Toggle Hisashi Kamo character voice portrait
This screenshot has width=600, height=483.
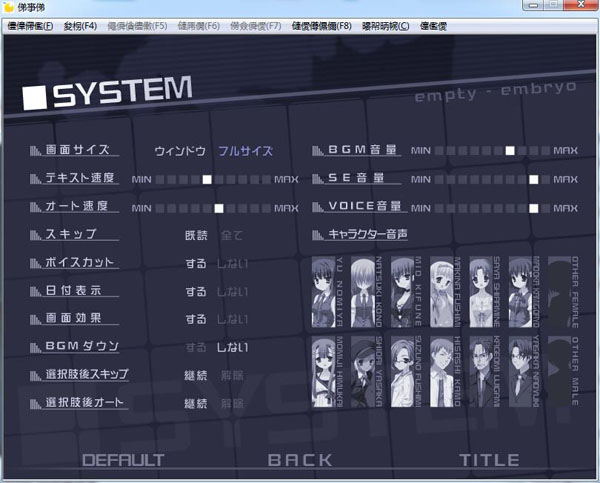point(442,372)
